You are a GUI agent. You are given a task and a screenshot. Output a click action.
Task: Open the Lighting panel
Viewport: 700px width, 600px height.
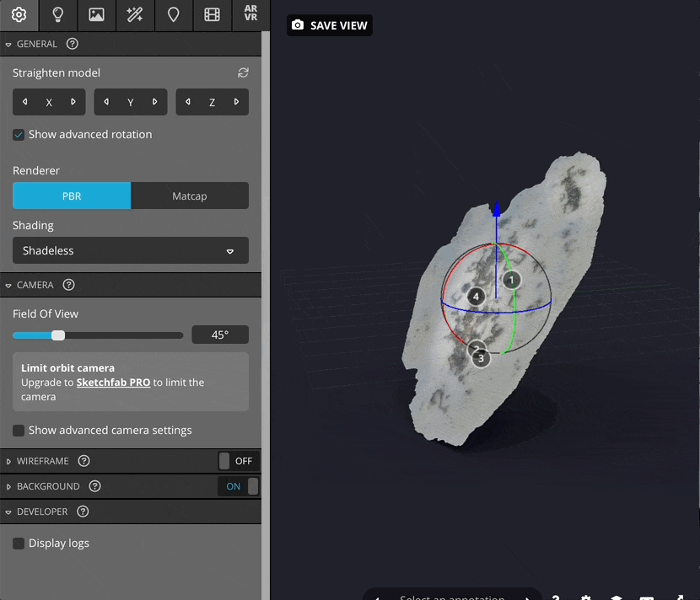(57, 15)
